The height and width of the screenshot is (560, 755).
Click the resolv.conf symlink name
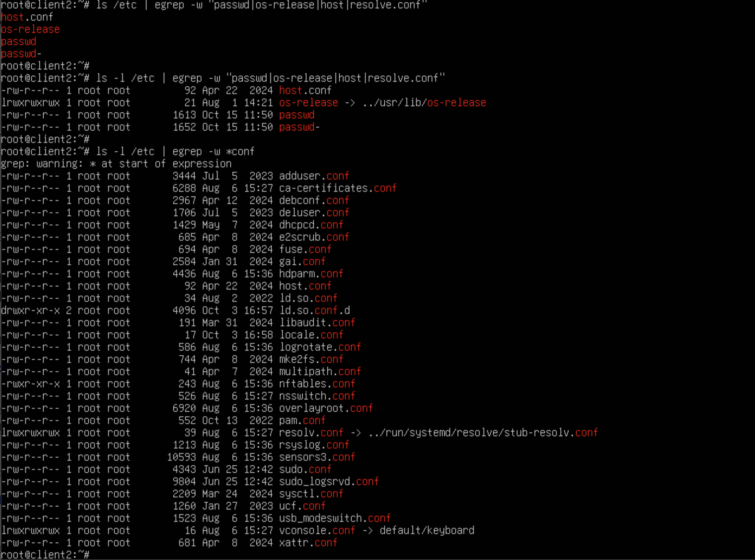pyautogui.click(x=311, y=433)
